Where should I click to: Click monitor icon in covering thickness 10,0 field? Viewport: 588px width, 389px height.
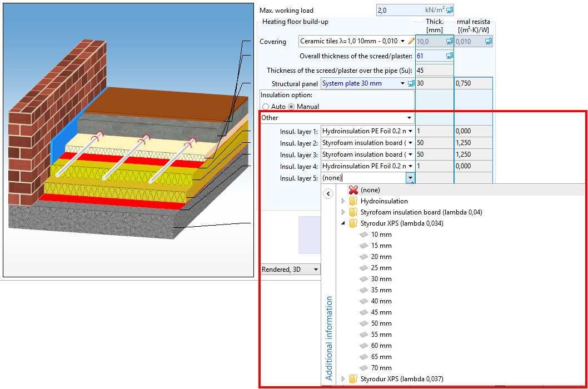pos(449,41)
